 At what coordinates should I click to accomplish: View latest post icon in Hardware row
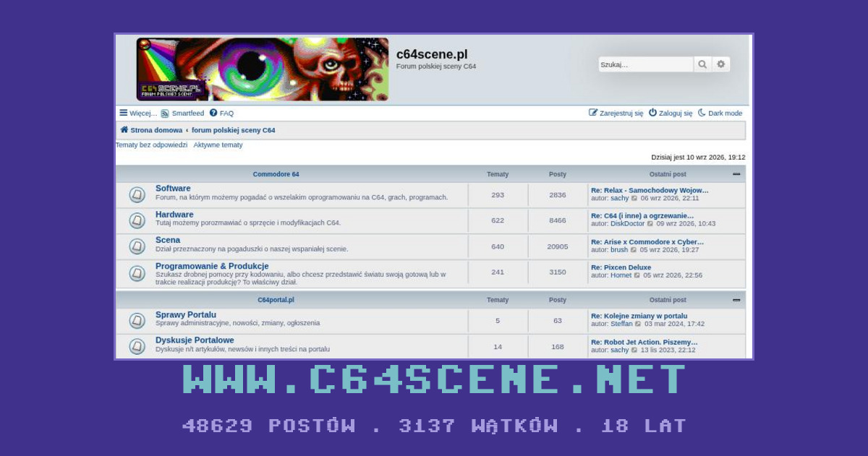click(650, 224)
